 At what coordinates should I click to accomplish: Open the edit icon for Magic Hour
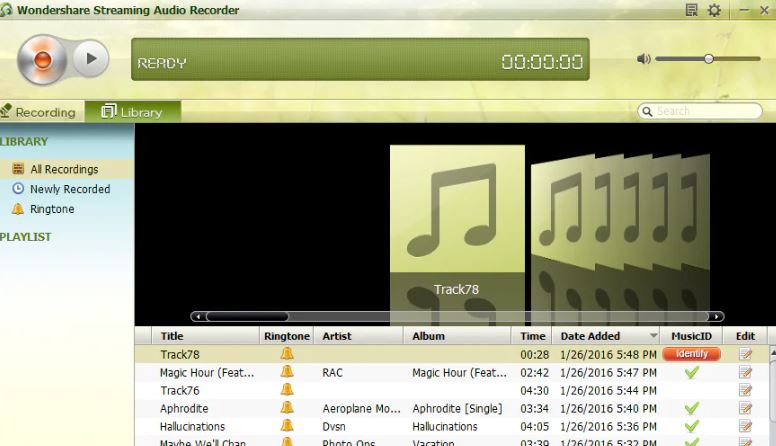745,372
